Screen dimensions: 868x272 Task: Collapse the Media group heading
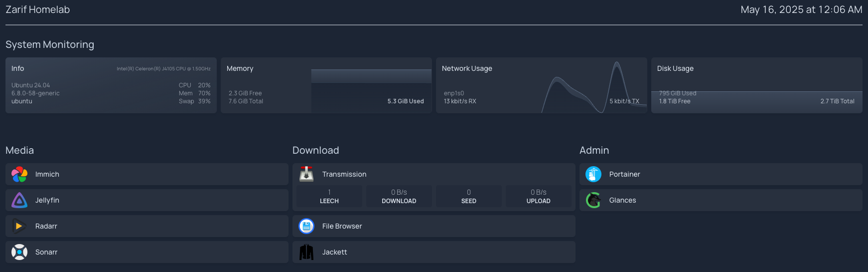(x=20, y=150)
